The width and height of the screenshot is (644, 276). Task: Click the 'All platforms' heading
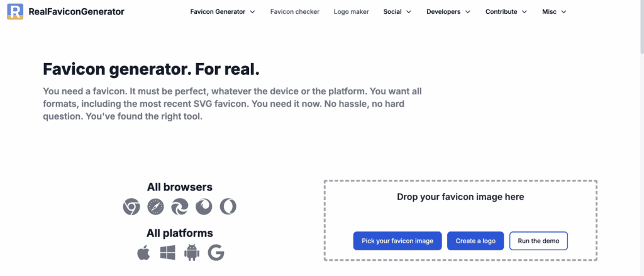(x=179, y=233)
